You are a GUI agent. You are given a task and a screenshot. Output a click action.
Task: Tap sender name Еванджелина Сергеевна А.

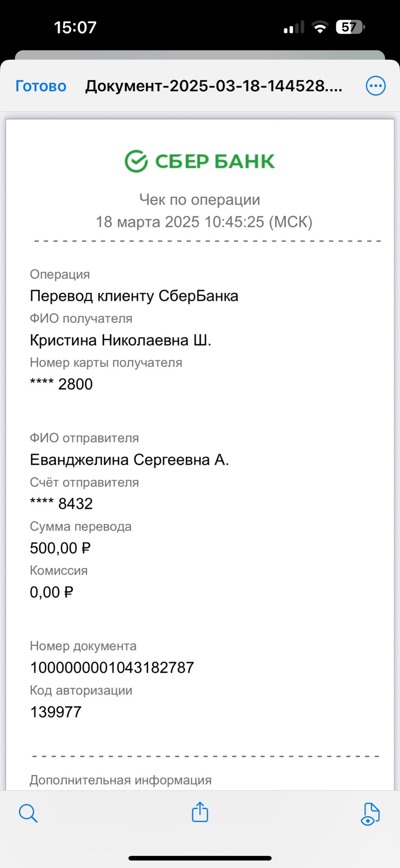point(129,460)
